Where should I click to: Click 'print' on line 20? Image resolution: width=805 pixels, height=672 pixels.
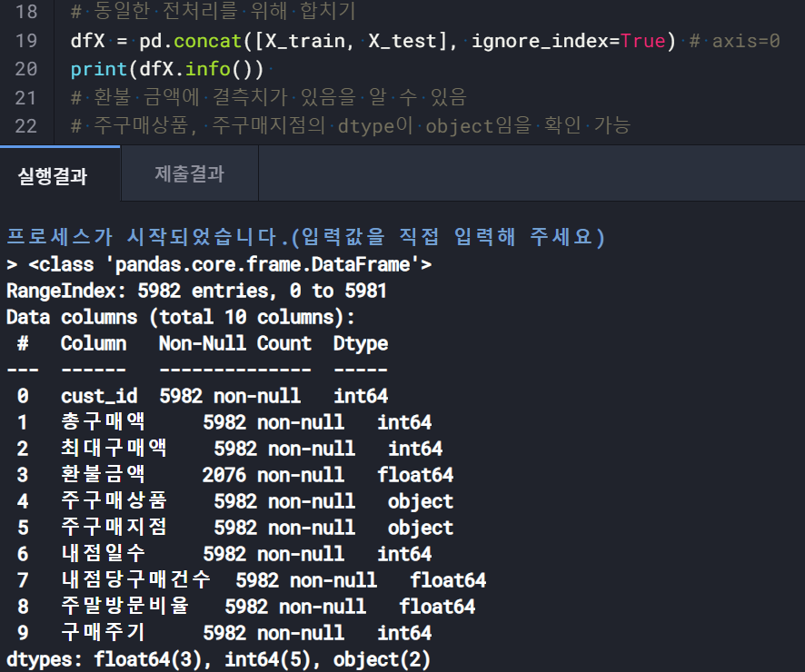[x=98, y=69]
